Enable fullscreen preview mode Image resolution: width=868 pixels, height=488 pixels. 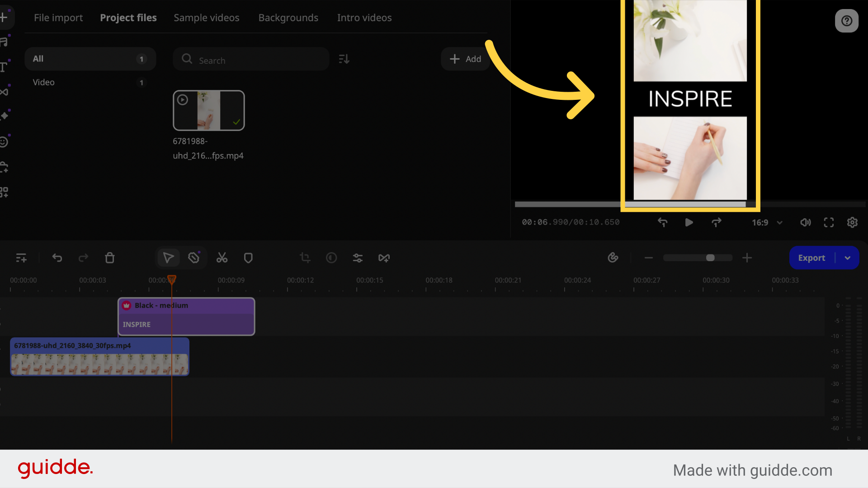829,222
